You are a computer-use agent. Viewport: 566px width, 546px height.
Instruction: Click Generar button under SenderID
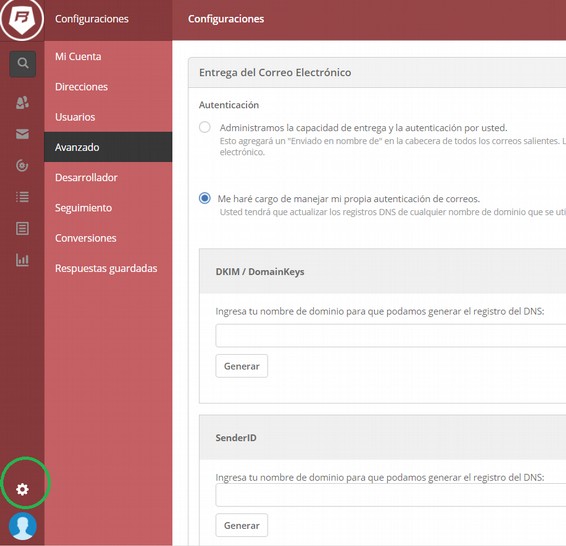click(241, 525)
